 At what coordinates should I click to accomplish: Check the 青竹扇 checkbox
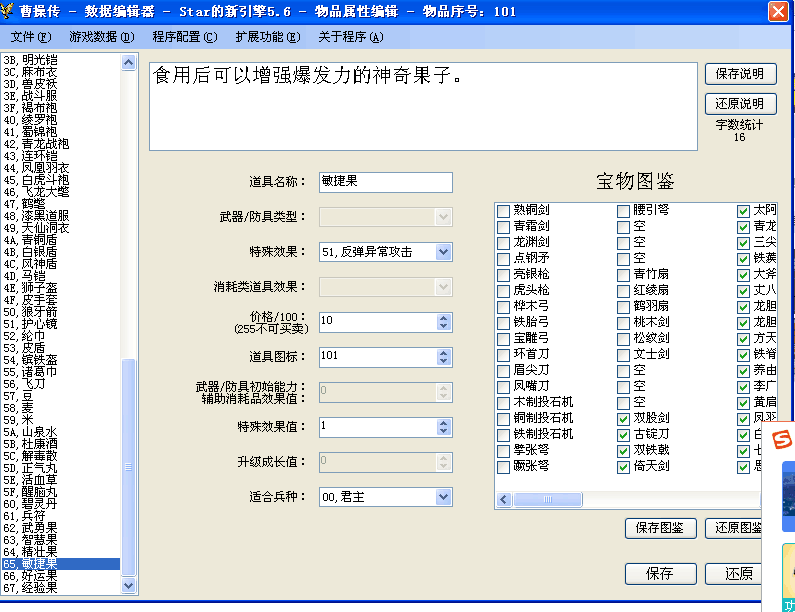click(623, 275)
